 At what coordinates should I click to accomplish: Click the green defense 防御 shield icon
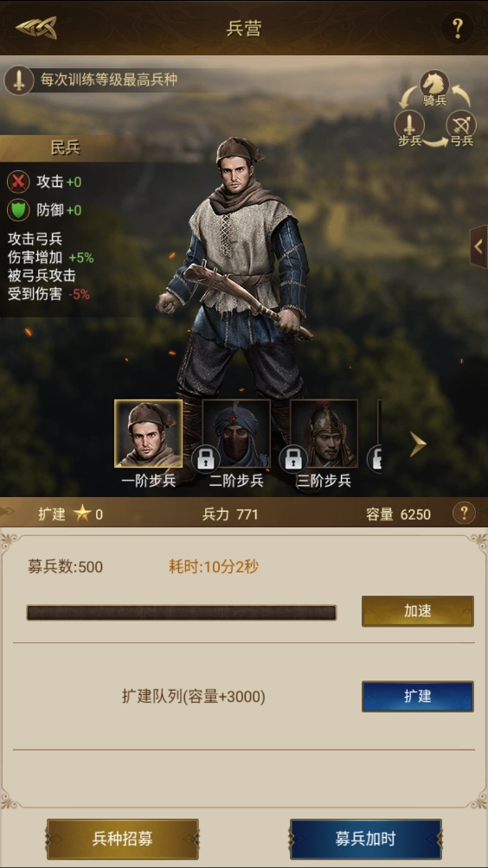[18, 210]
